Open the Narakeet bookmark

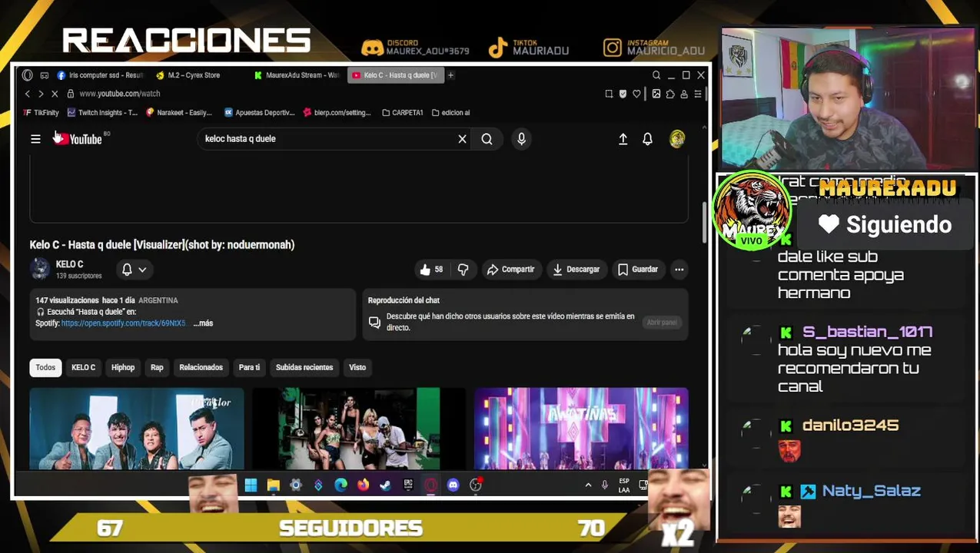[x=178, y=113]
